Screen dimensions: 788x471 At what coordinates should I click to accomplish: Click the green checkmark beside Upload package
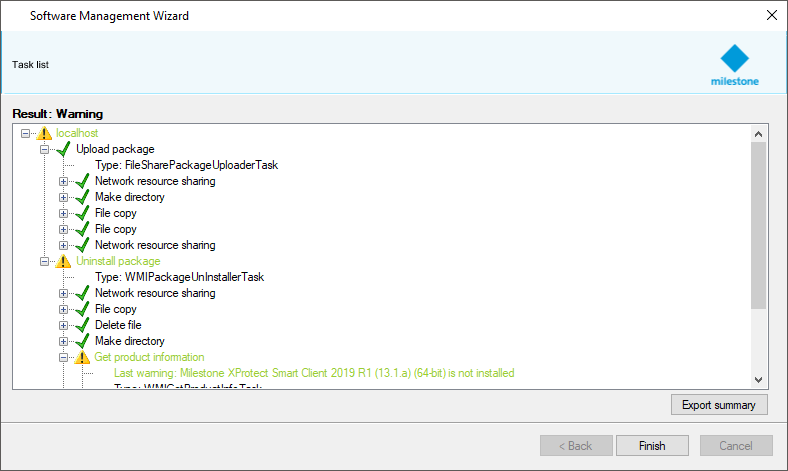pos(64,149)
